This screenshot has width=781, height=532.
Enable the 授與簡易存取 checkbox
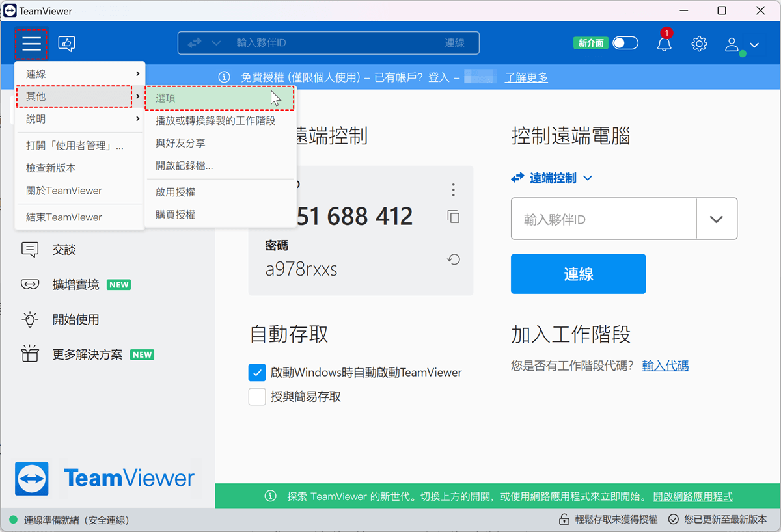pos(257,397)
